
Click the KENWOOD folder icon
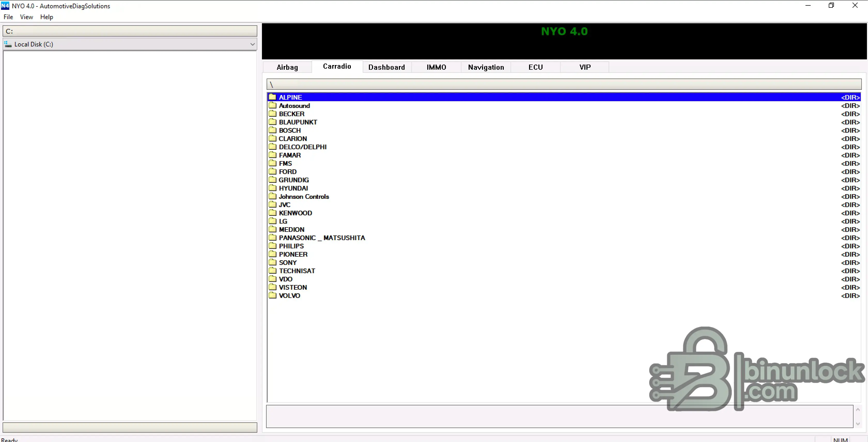[272, 212]
